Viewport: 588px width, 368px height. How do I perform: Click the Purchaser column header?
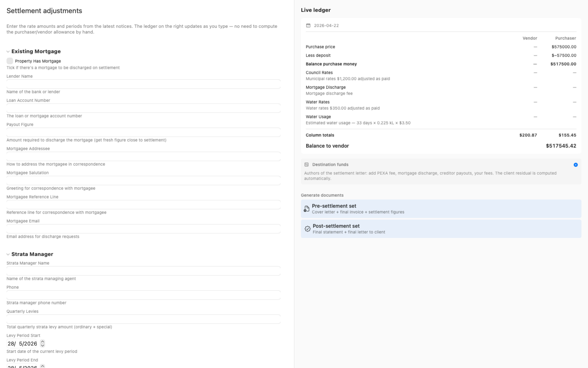pos(565,38)
